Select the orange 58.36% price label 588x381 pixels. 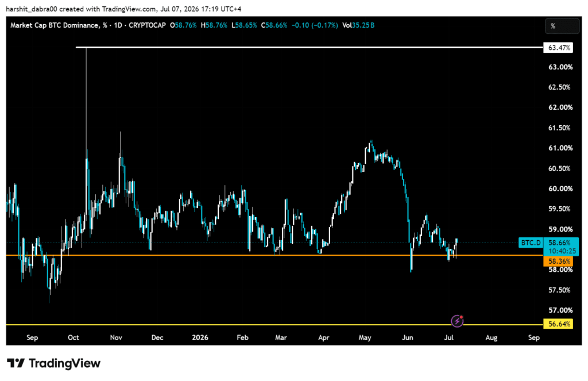558,261
